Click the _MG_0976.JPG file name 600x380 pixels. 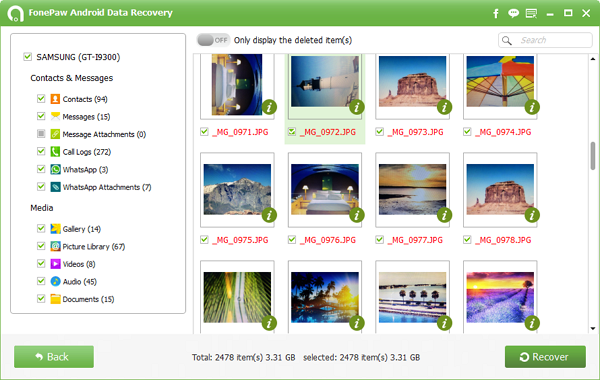click(328, 240)
